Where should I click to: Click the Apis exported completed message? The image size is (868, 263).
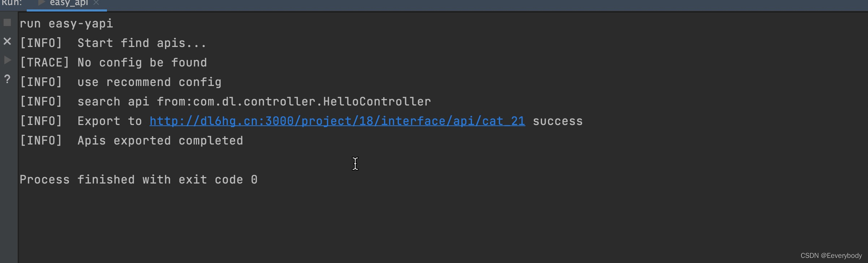point(131,140)
